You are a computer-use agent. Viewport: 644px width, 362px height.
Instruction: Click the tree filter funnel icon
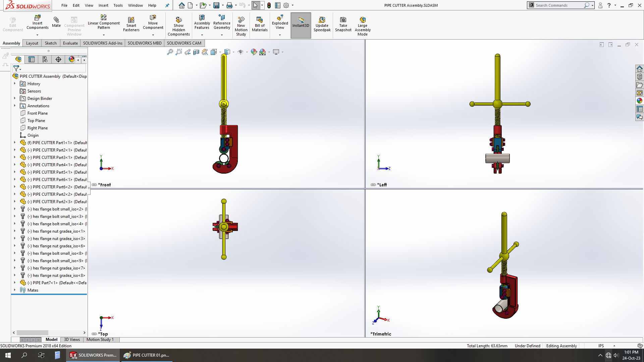pyautogui.click(x=16, y=68)
